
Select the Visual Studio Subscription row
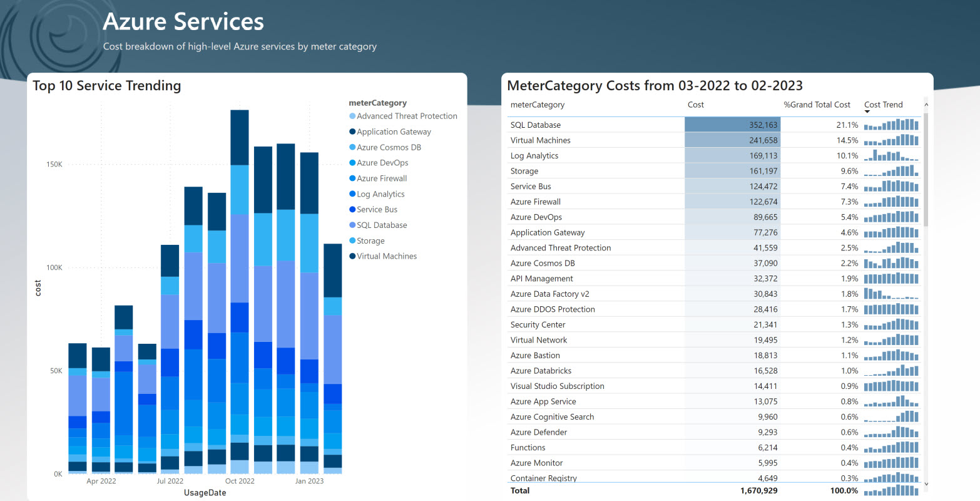tap(714, 386)
